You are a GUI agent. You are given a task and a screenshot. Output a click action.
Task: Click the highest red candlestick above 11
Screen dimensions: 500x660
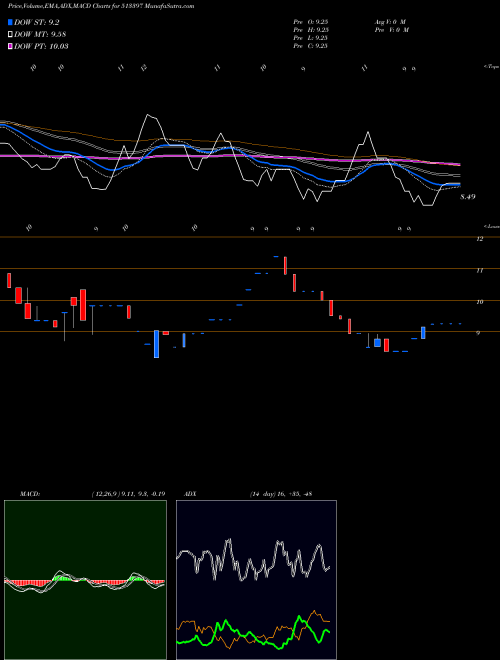tap(285, 266)
